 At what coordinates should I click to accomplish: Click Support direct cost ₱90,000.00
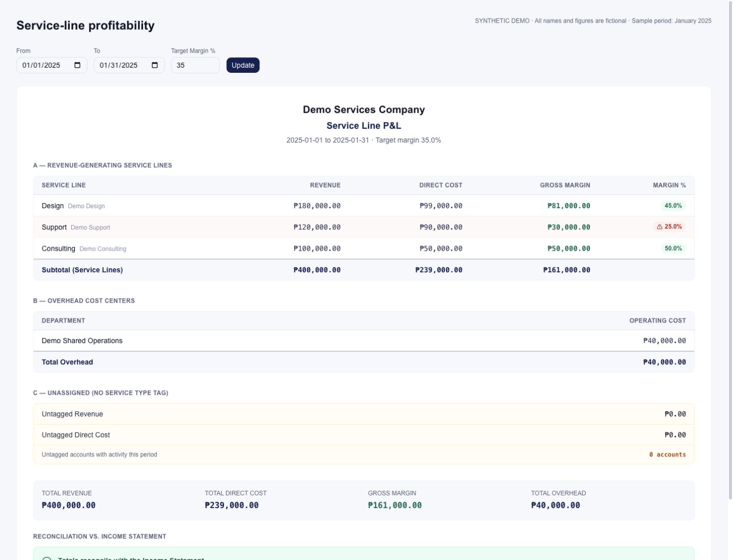[x=441, y=227]
